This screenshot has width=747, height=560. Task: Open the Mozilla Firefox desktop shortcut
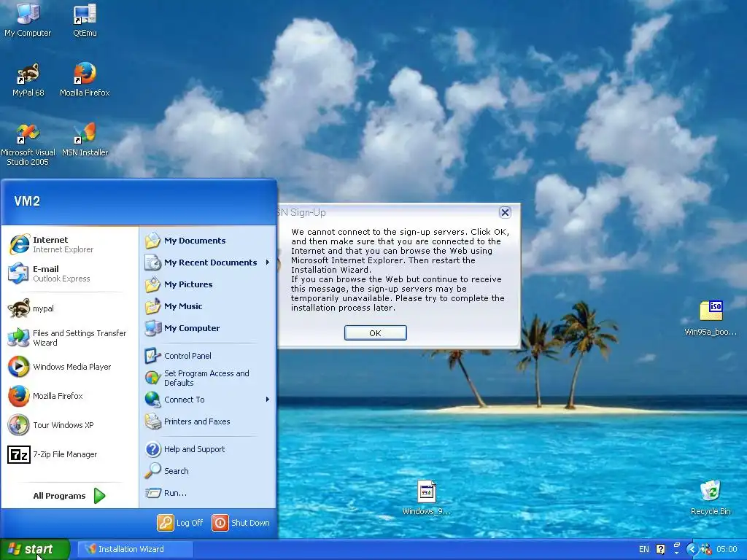pos(85,79)
